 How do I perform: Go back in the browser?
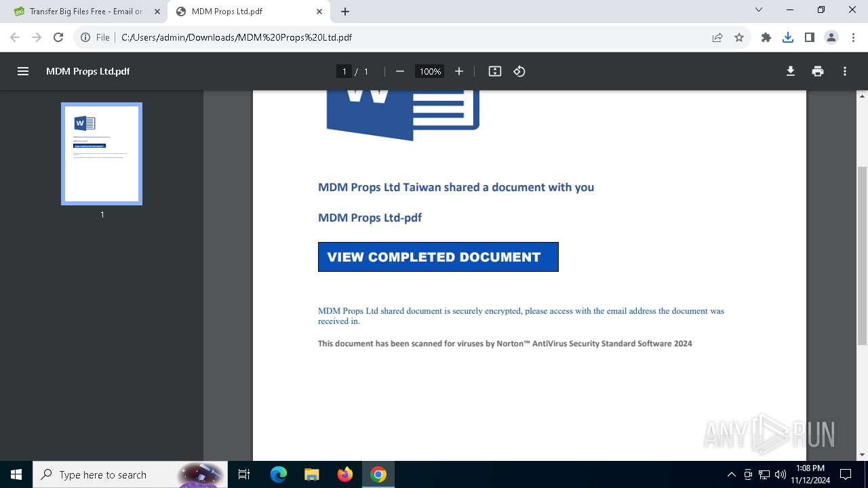tap(15, 37)
